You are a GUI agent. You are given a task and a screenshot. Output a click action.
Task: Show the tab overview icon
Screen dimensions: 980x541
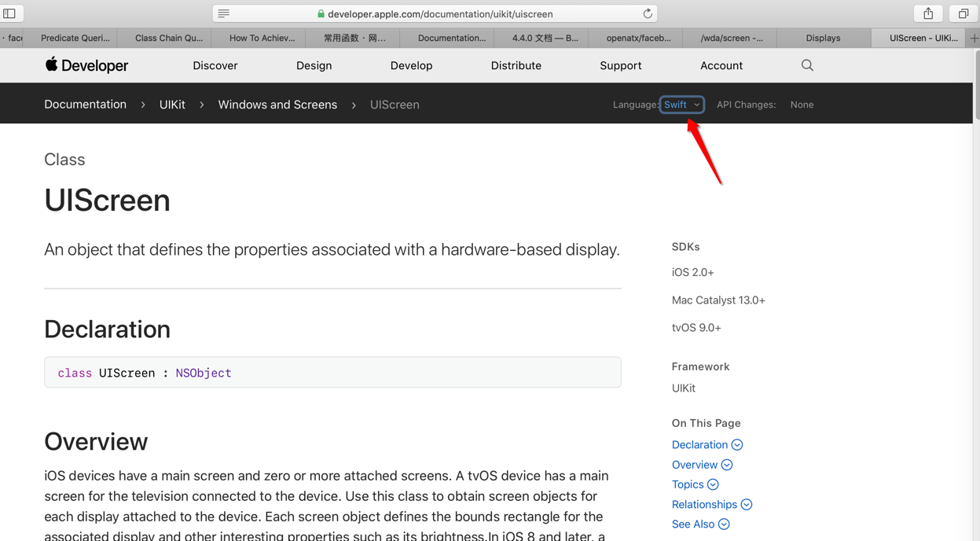(963, 13)
